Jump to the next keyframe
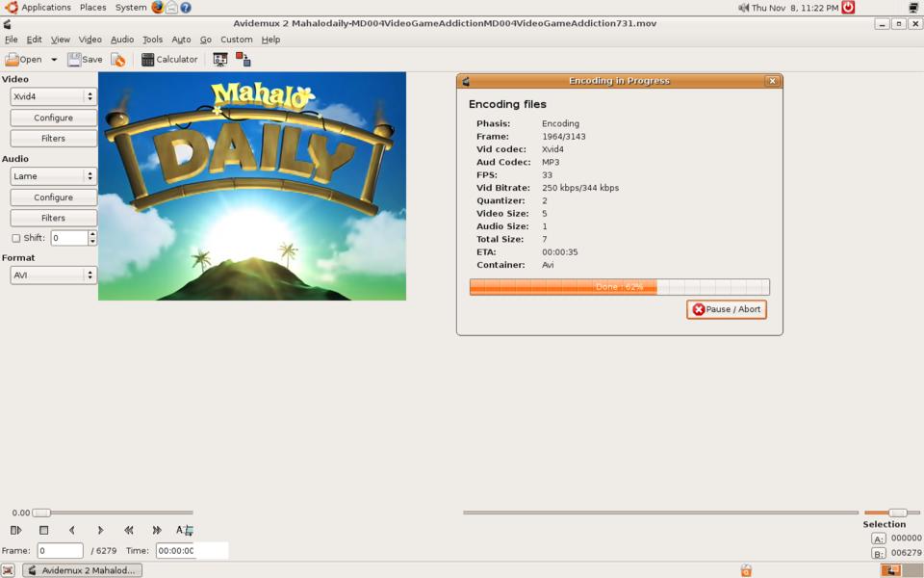 pyautogui.click(x=157, y=530)
